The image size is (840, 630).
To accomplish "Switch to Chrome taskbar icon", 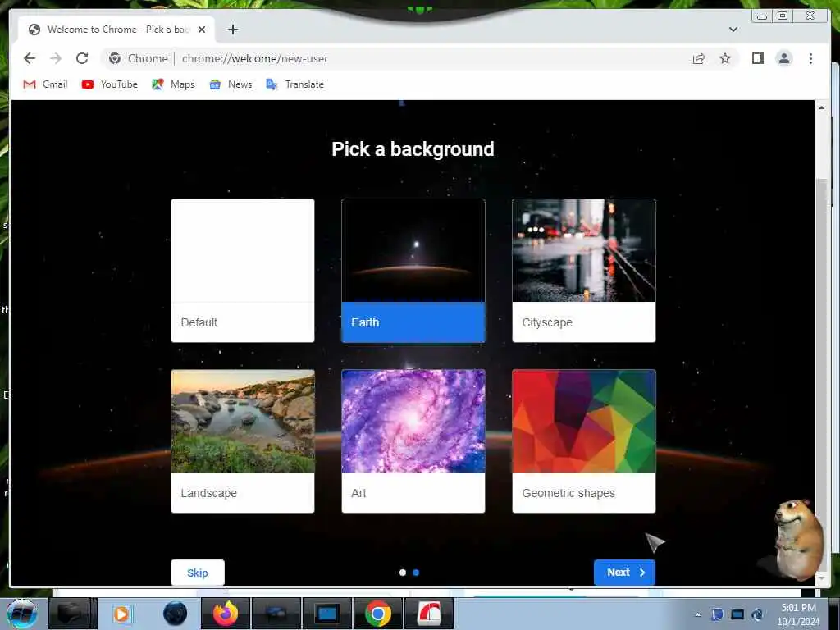I will (377, 614).
